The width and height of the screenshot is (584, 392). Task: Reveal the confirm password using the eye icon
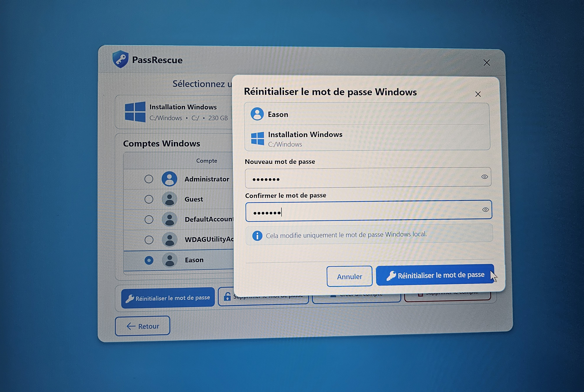click(x=485, y=210)
